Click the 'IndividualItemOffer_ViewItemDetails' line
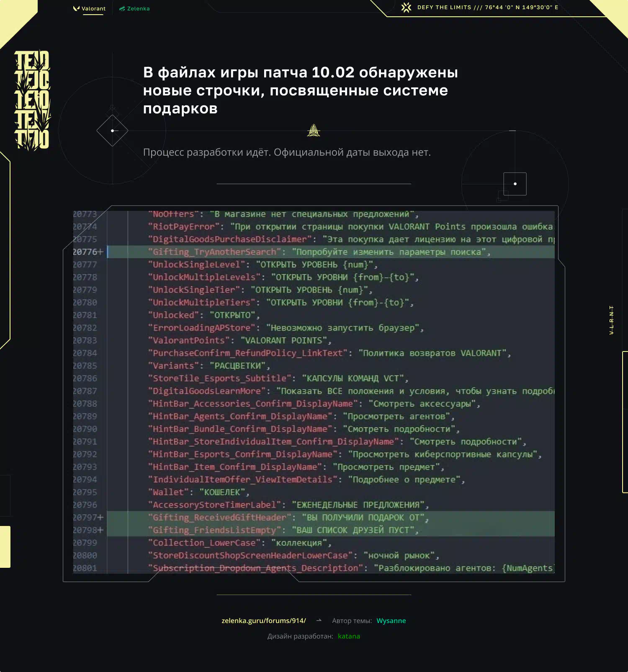This screenshot has height=672, width=628. (x=306, y=480)
